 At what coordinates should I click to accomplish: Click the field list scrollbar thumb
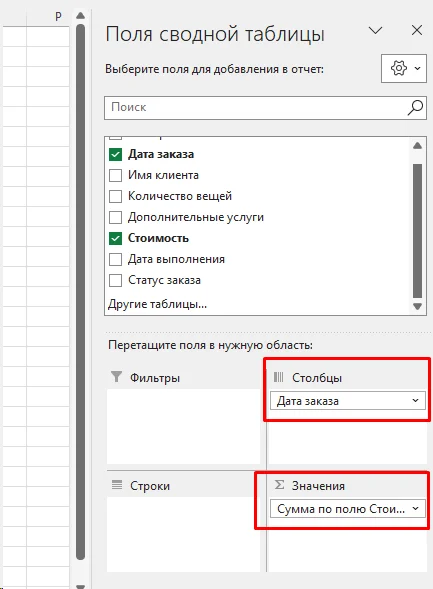point(417,231)
